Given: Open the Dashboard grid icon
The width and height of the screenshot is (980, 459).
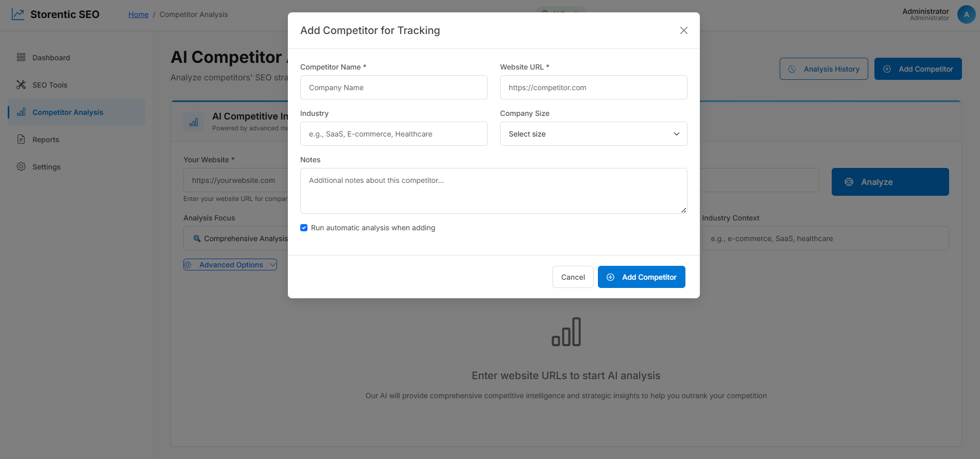Looking at the screenshot, I should [x=21, y=57].
